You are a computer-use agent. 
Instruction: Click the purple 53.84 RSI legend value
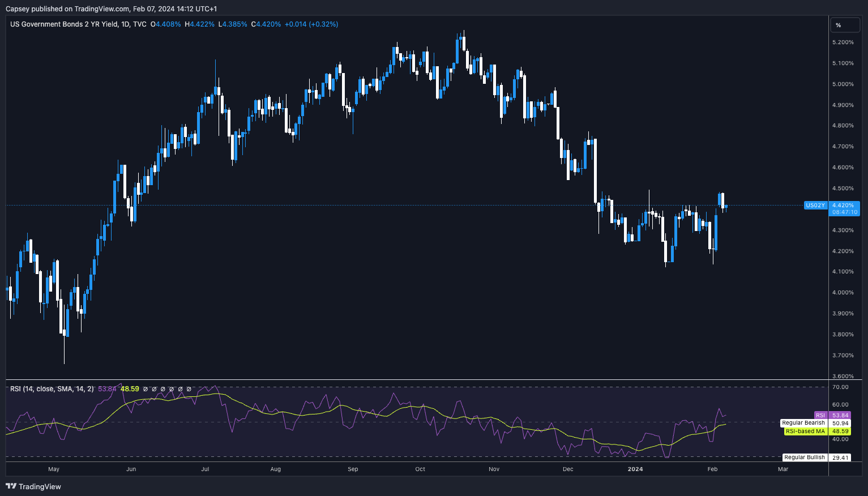pos(107,389)
